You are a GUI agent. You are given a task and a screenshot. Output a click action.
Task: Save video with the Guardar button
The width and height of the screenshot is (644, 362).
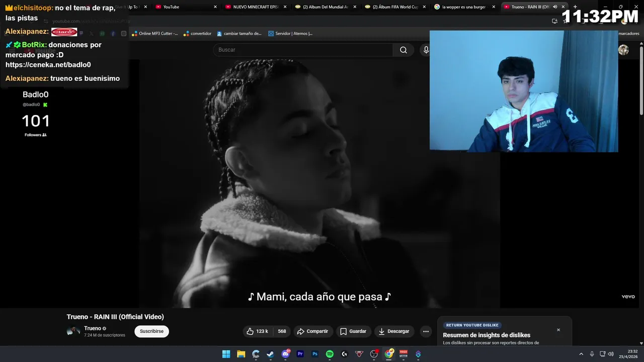tap(353, 331)
